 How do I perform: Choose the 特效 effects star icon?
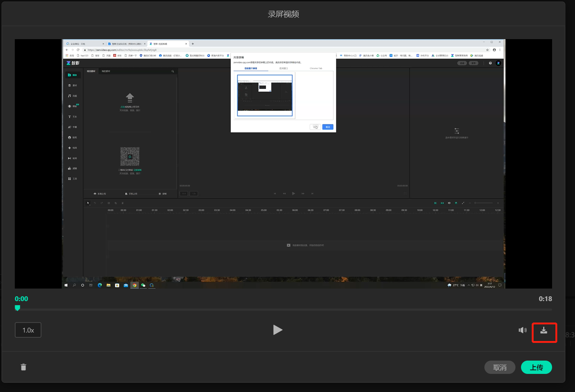click(70, 148)
